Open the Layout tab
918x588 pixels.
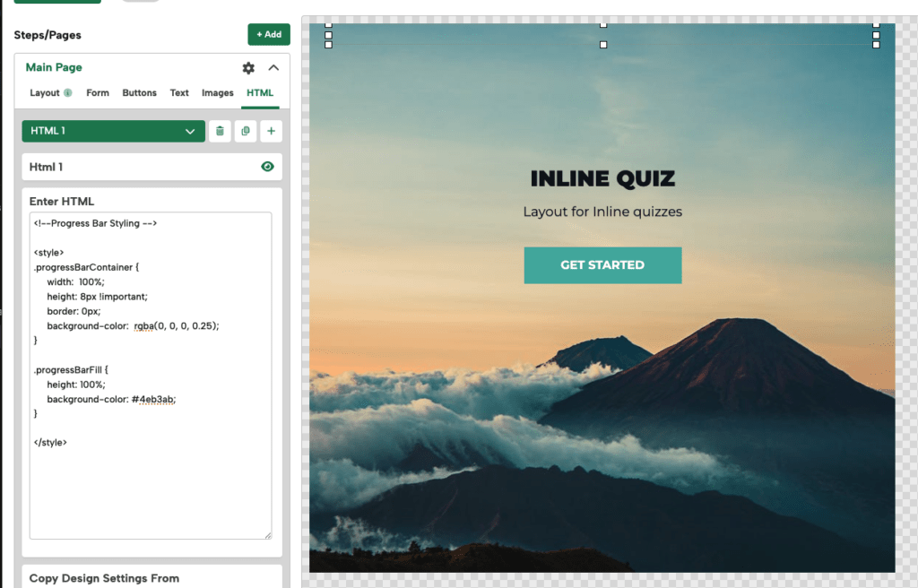point(46,92)
